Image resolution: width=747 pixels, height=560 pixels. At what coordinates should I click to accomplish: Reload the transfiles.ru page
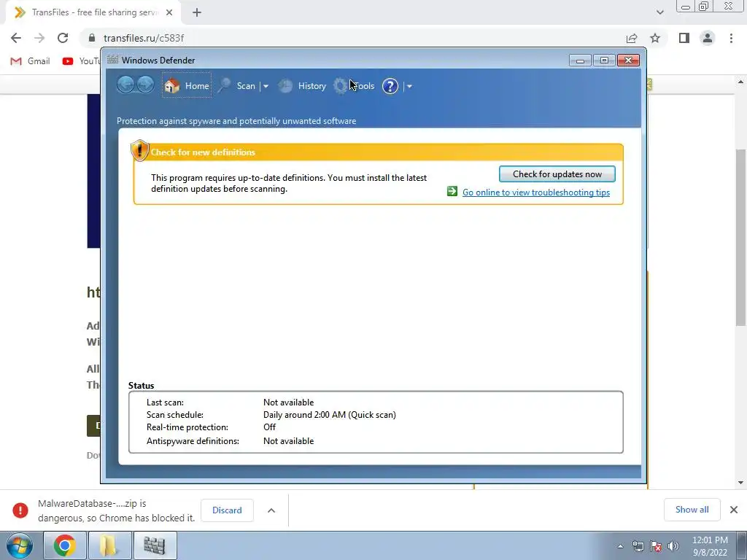point(63,38)
